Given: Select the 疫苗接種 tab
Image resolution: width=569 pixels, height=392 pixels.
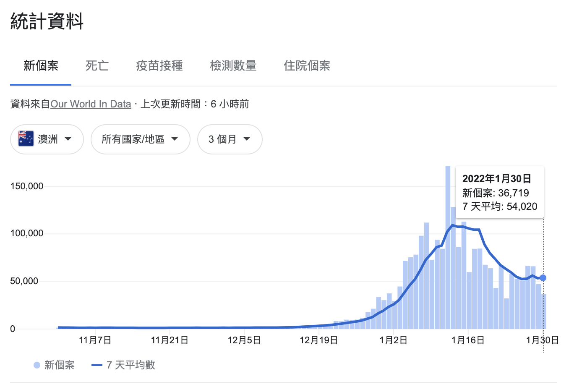Looking at the screenshot, I should coord(159,66).
